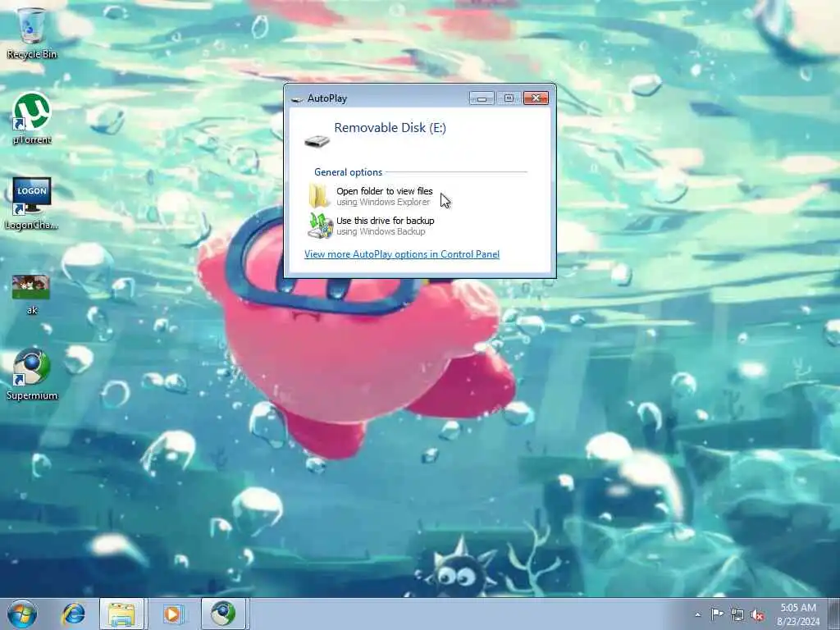Select the ak image file on desktop
Screen dimensions: 840x630
[x=32, y=294]
